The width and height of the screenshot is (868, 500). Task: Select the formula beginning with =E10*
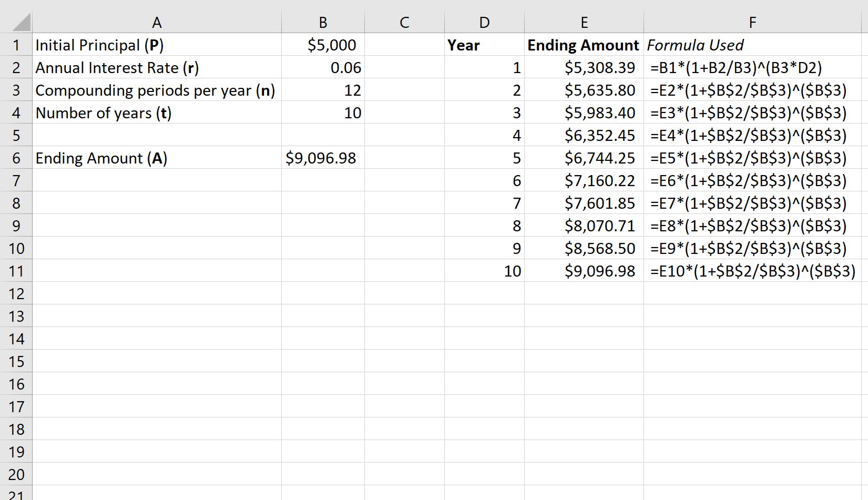(753, 271)
